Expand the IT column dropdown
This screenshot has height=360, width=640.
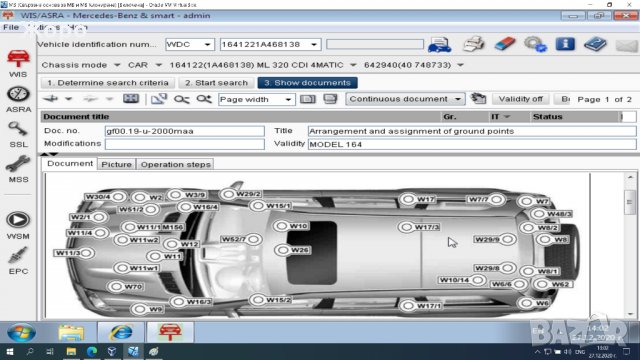(x=507, y=117)
